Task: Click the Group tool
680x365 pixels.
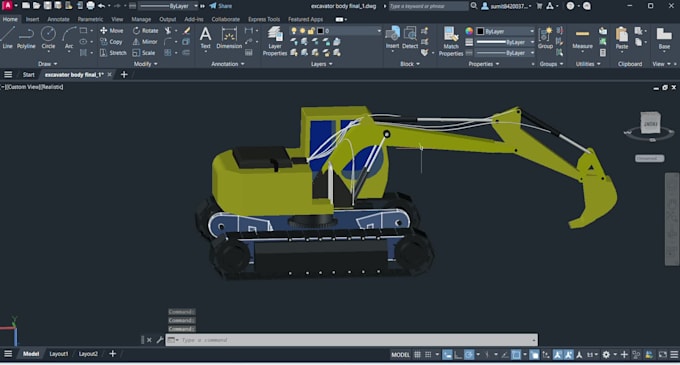Action: point(545,38)
